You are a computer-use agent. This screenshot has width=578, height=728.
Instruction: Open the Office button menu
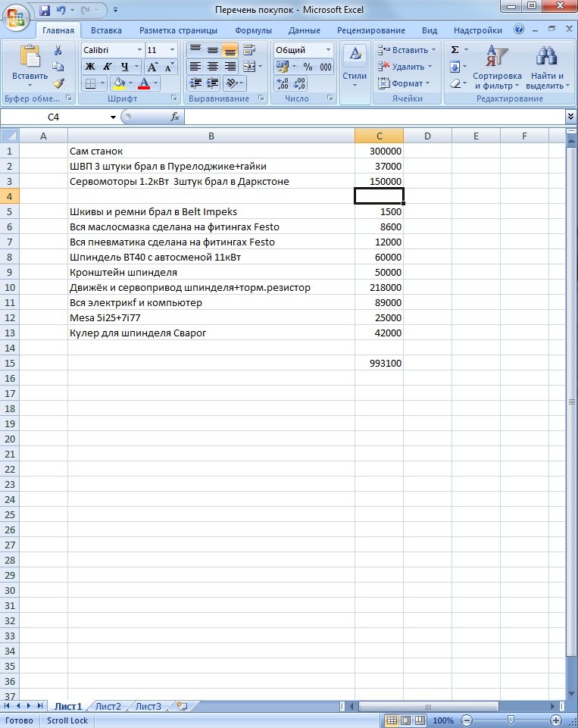[x=16, y=17]
